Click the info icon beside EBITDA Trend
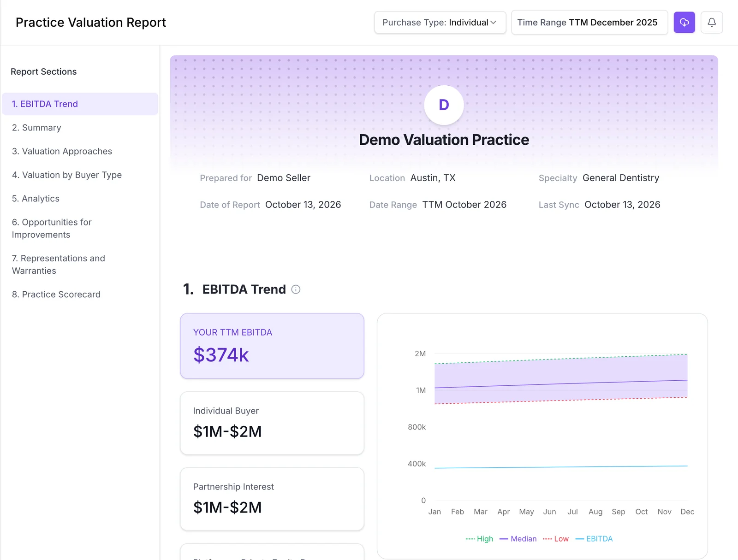Viewport: 738px width, 560px height. [x=296, y=289]
